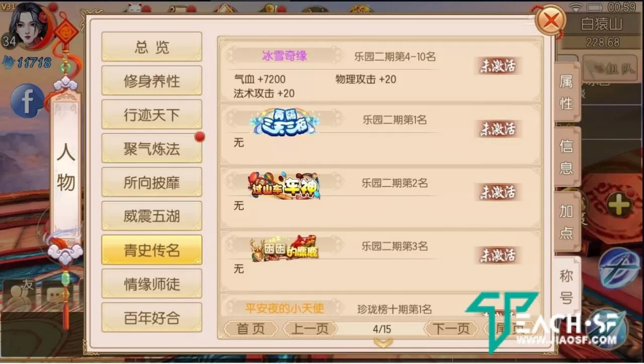644x364 pixels.
Task: Tap the blue sword skill icon
Action: pos(619,268)
